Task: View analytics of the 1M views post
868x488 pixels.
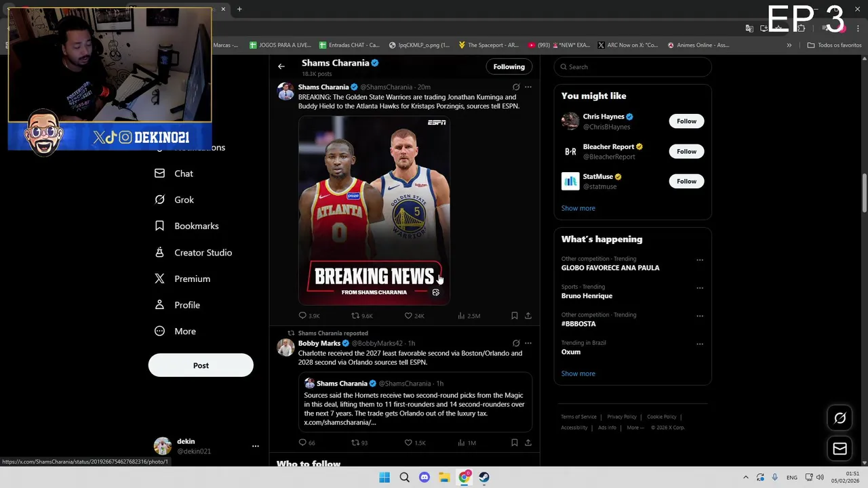Action: (467, 443)
